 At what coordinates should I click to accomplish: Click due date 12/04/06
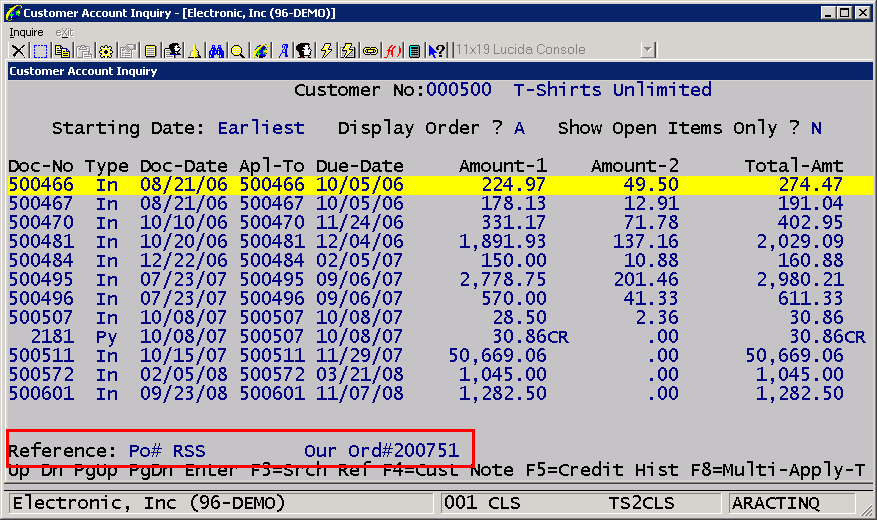tap(360, 242)
